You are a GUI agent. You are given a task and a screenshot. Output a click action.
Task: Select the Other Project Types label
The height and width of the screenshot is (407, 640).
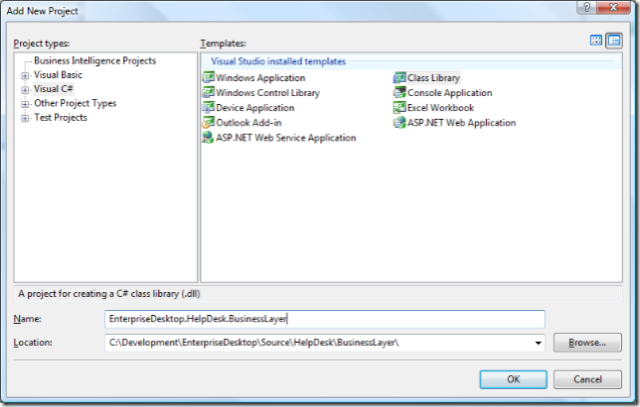(x=75, y=103)
